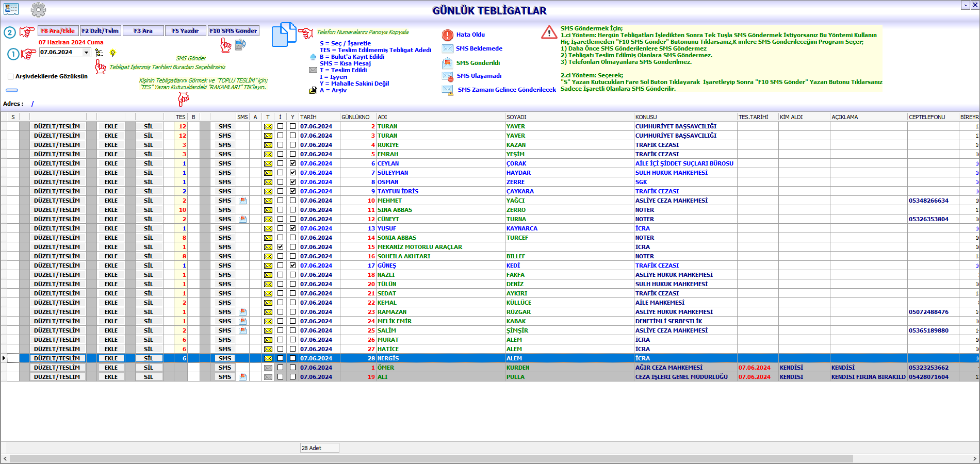980x464 pixels.
Task: Click SMS sent icon in MEHMET row
Action: (x=243, y=201)
